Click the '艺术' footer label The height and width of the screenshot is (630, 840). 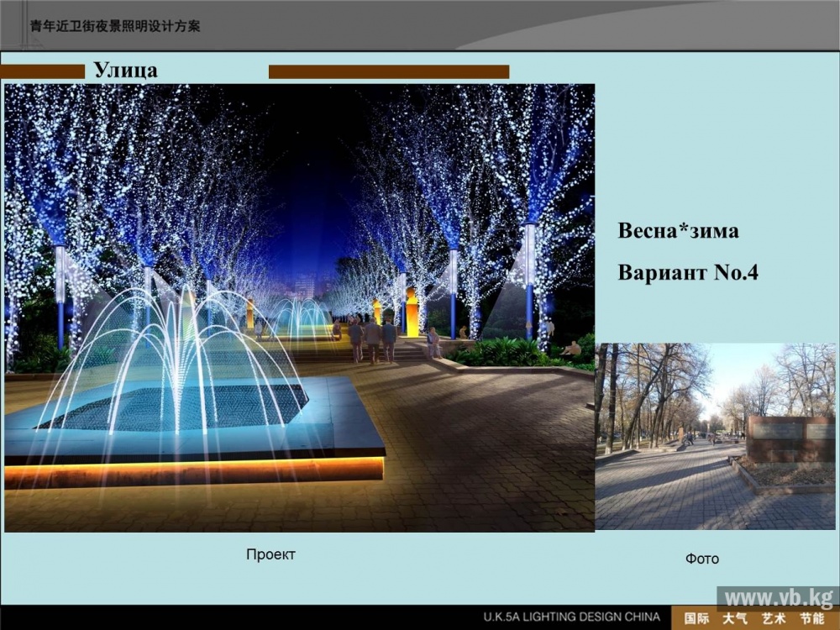774,618
